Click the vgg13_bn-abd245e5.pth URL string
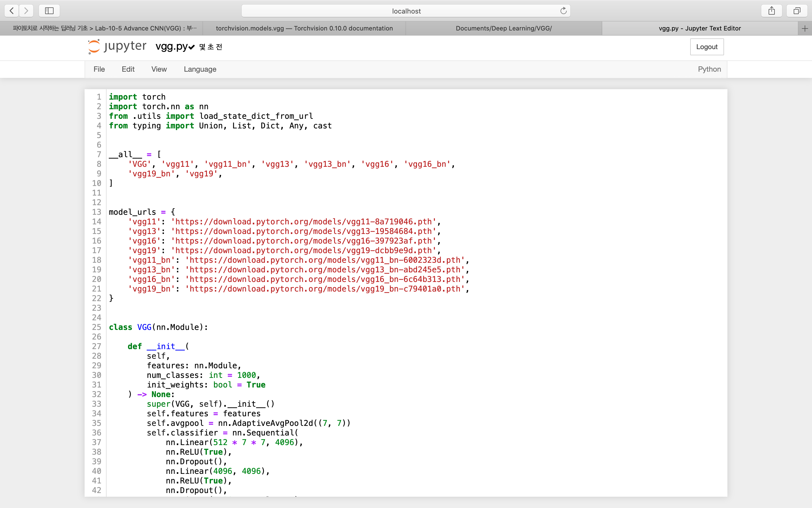 pyautogui.click(x=325, y=270)
